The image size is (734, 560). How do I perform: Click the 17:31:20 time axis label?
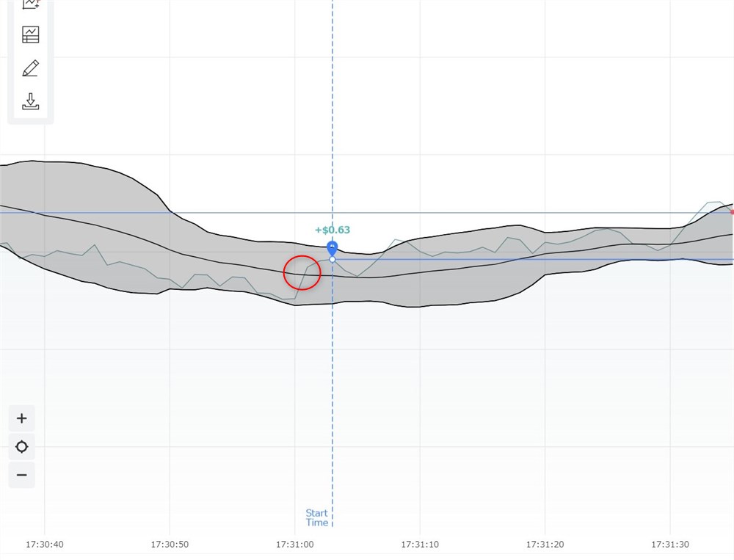click(x=545, y=545)
